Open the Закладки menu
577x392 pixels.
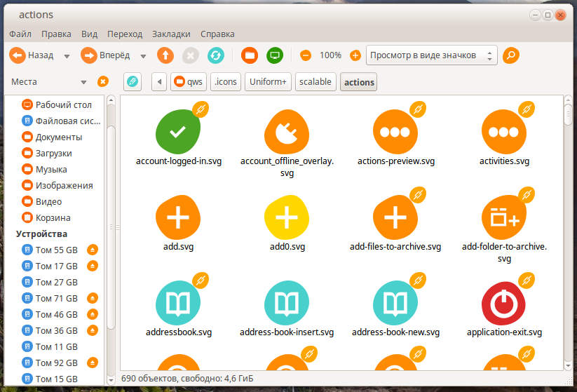pos(171,34)
